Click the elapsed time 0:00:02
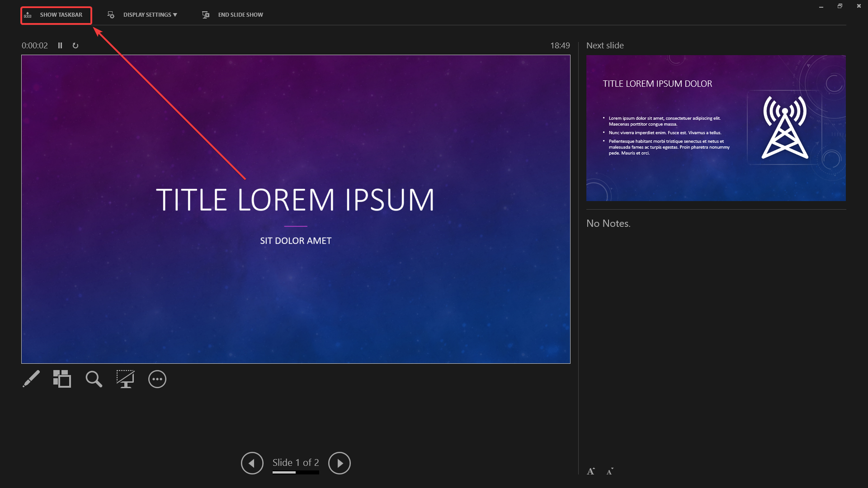 [x=35, y=46]
